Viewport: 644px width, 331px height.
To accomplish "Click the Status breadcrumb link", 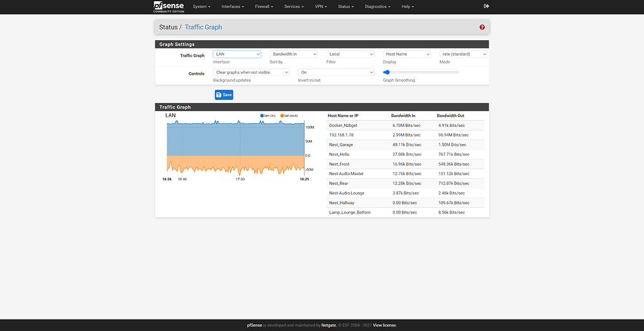I will [x=168, y=27].
